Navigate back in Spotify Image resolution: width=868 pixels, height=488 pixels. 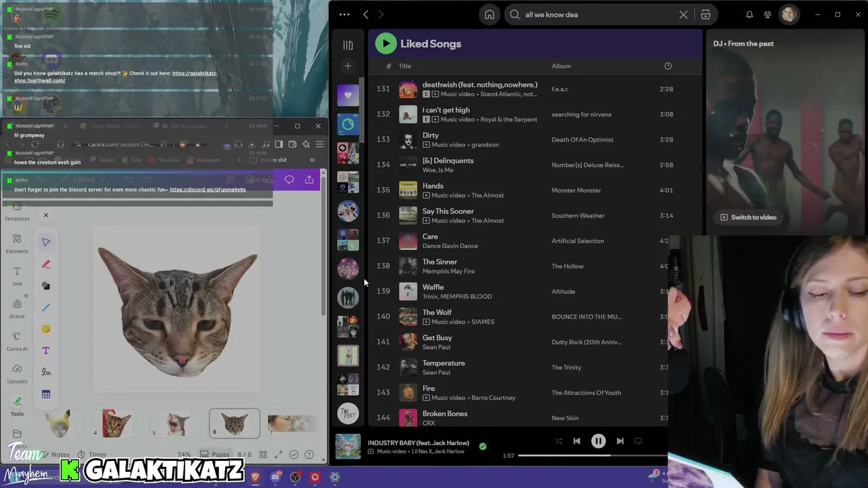click(x=366, y=14)
